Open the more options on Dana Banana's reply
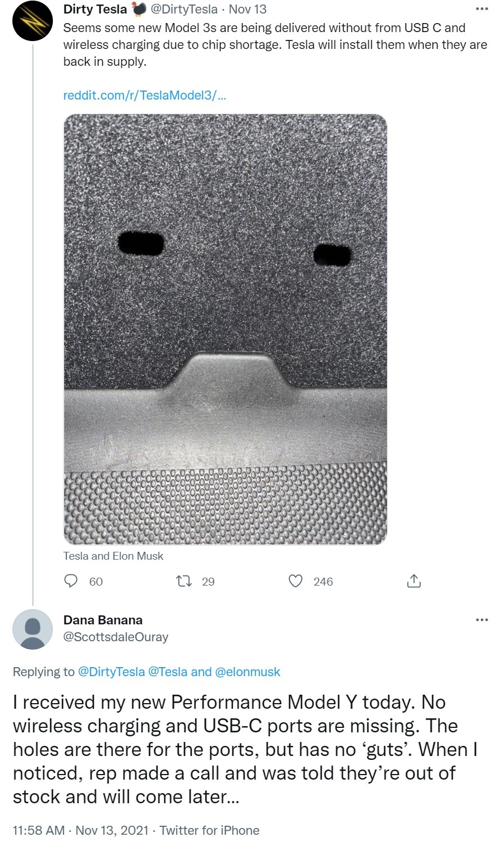 click(x=481, y=620)
